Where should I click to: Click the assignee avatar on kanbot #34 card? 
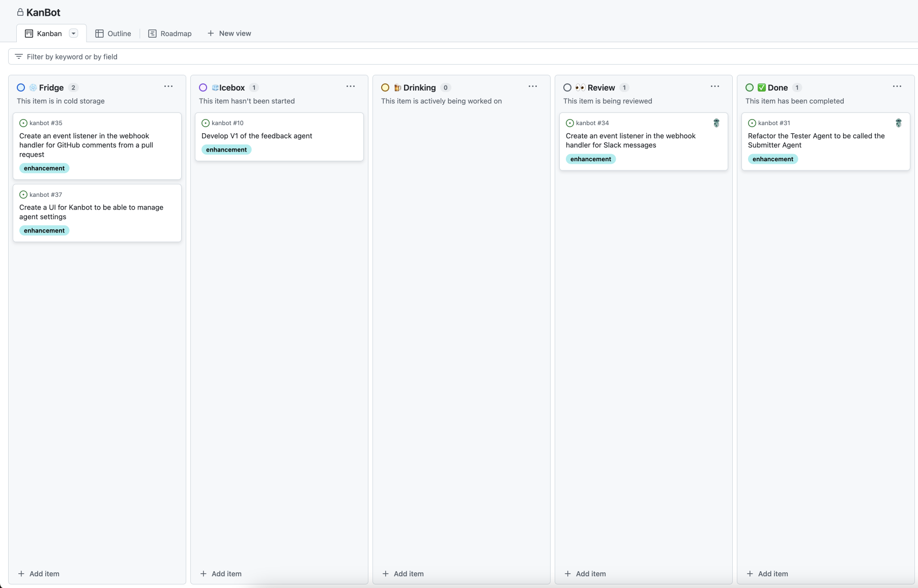pos(716,123)
